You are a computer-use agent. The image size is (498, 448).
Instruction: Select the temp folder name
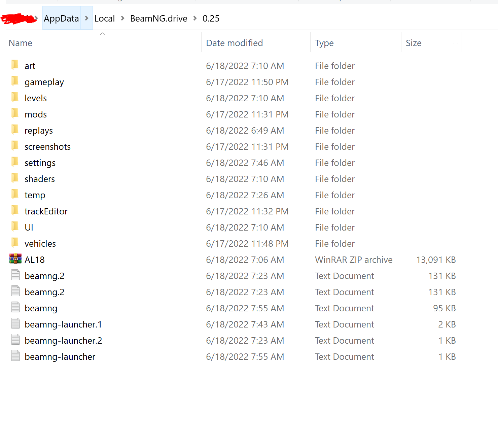(x=35, y=196)
